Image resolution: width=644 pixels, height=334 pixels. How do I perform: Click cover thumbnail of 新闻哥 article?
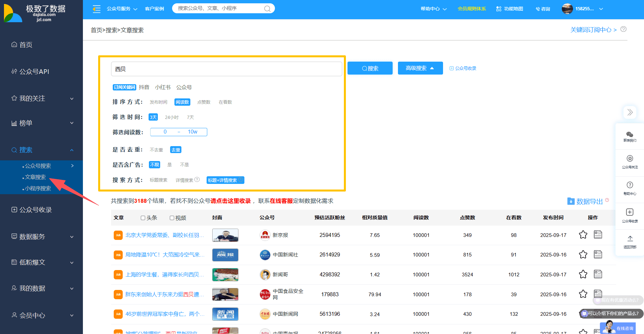click(225, 274)
